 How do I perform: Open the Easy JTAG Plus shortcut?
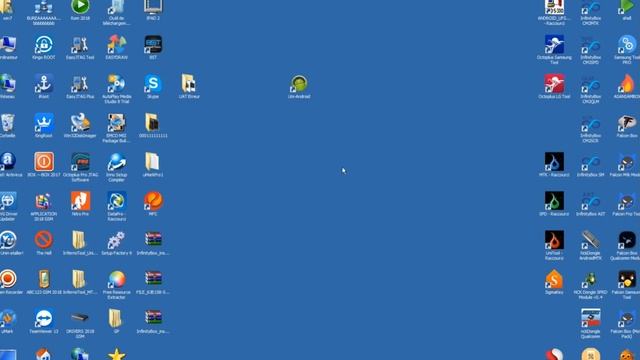(x=80, y=84)
